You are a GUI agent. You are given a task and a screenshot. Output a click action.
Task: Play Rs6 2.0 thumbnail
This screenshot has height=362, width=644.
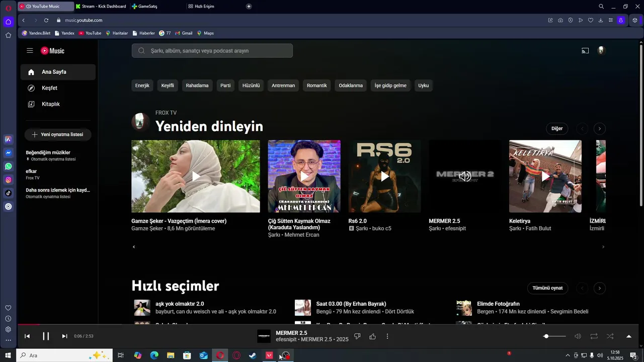(x=385, y=176)
